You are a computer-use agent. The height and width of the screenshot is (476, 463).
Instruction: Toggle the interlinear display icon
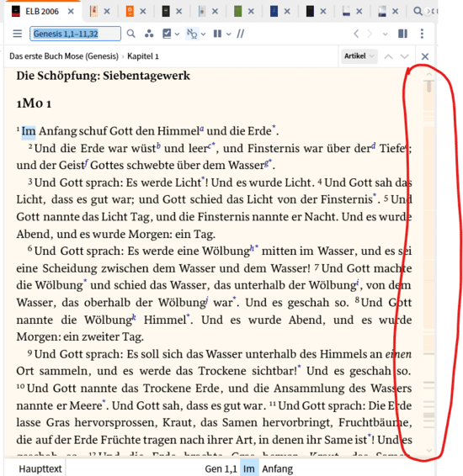[x=192, y=34]
